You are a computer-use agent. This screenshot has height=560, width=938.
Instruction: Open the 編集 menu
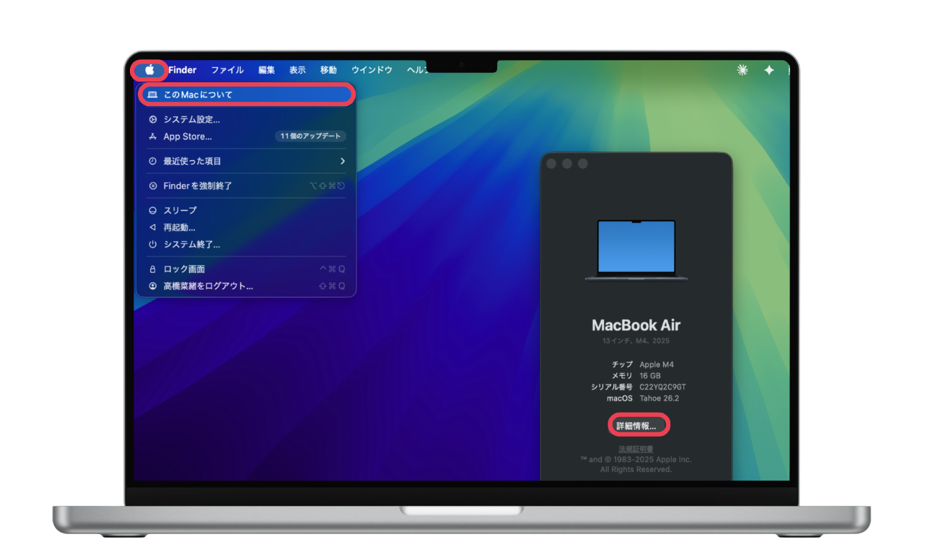click(267, 70)
